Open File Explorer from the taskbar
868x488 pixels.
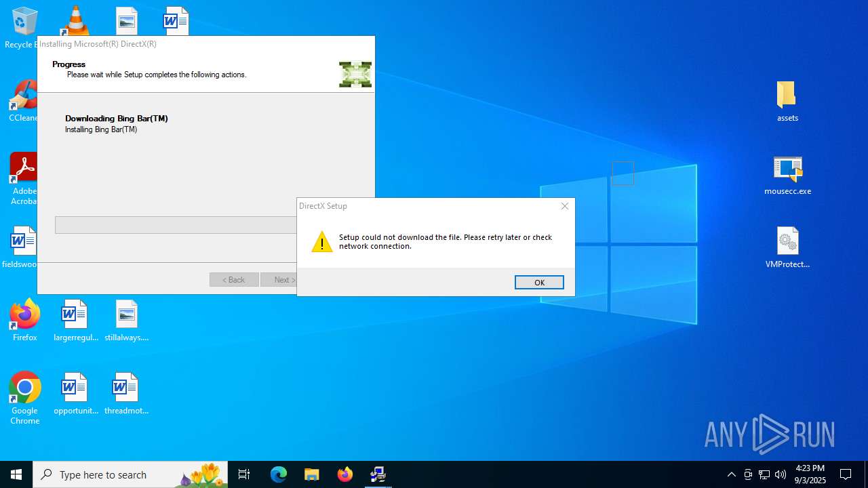(x=312, y=474)
